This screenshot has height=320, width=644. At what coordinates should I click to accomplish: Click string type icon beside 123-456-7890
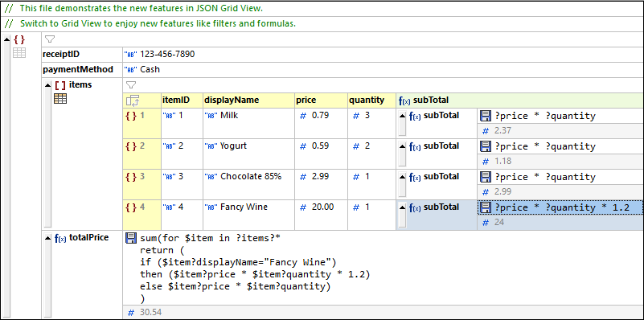[130, 54]
